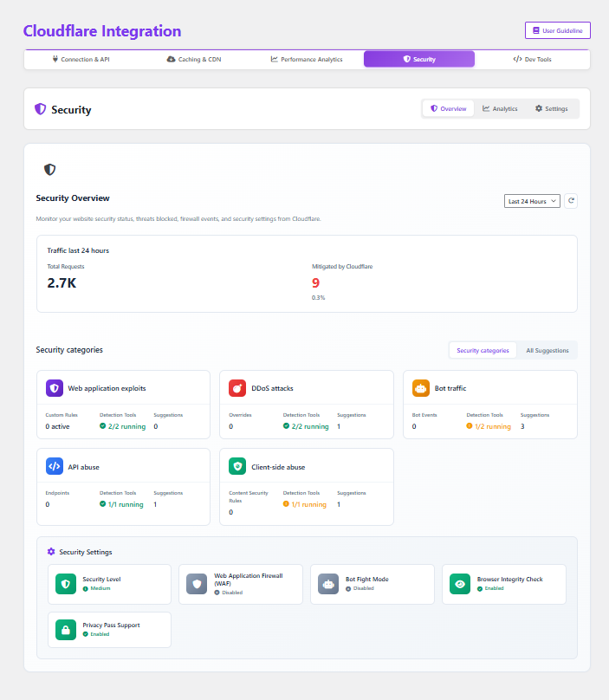Click the refresh icon next to Last 24 Hours

pos(571,201)
